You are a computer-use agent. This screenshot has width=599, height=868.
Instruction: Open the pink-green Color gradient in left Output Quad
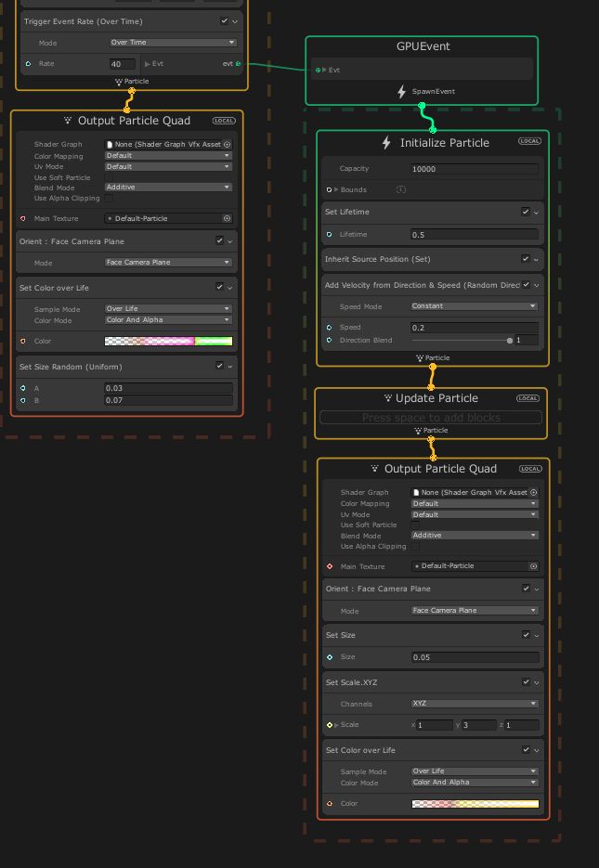pos(168,342)
